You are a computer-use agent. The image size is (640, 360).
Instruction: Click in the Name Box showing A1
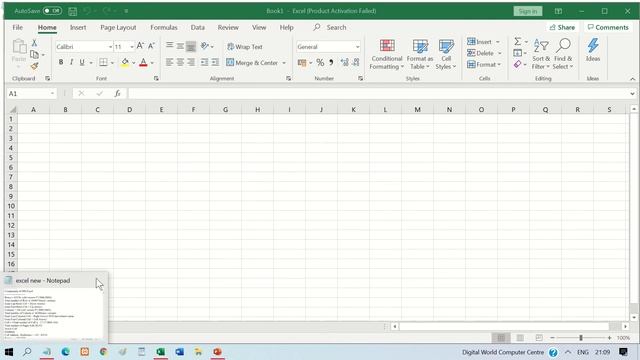click(x=31, y=93)
